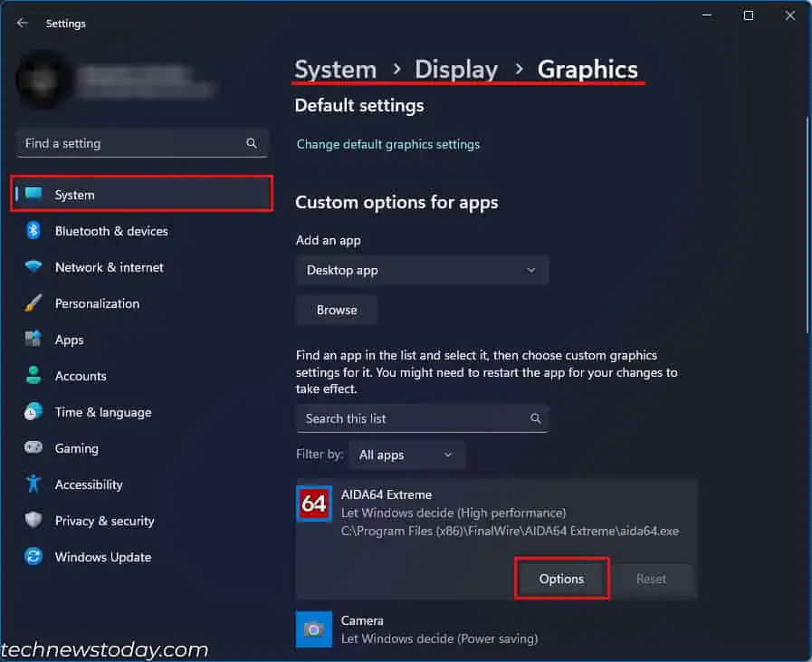
Task: Click the Camera app icon
Action: coord(313,628)
